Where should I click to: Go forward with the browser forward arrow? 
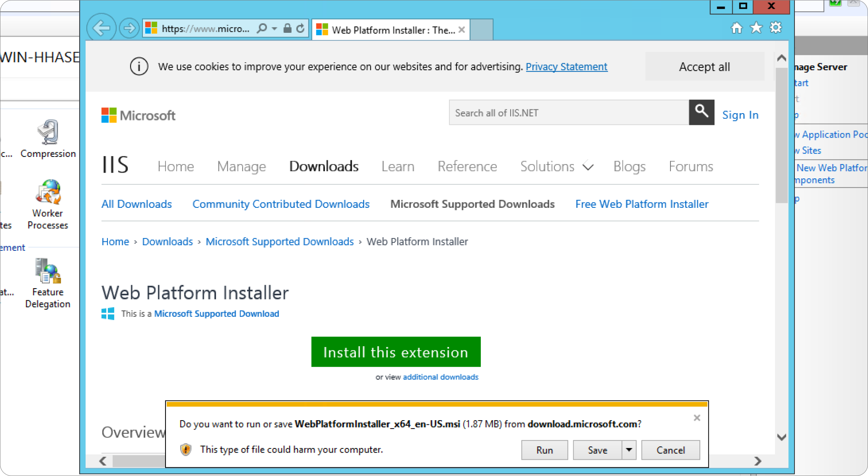129,28
